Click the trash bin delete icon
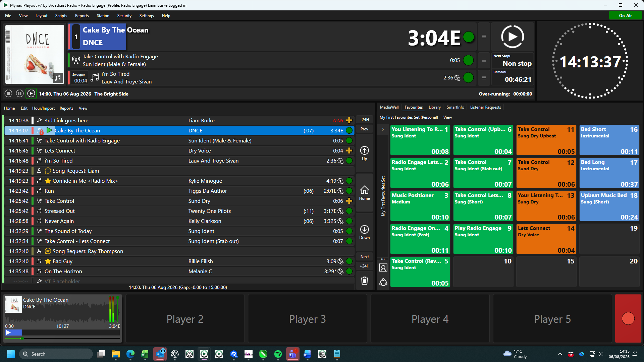Viewport: 644px width, 362px height. pos(365,281)
